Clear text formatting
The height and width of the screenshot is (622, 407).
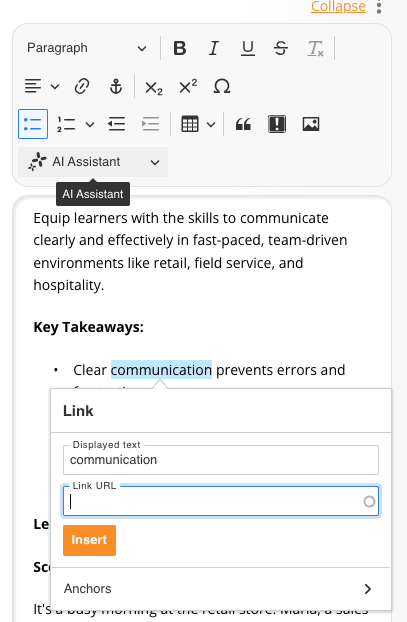(315, 48)
